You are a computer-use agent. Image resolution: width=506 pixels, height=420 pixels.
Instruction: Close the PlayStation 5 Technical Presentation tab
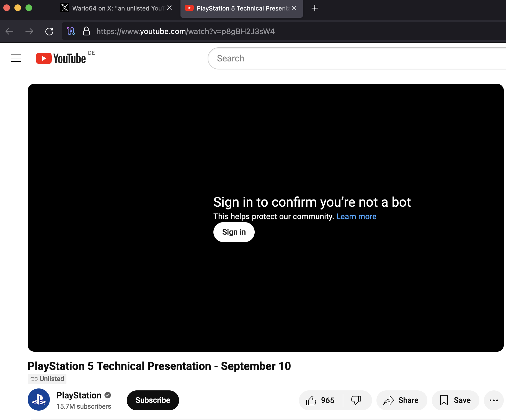point(294,8)
